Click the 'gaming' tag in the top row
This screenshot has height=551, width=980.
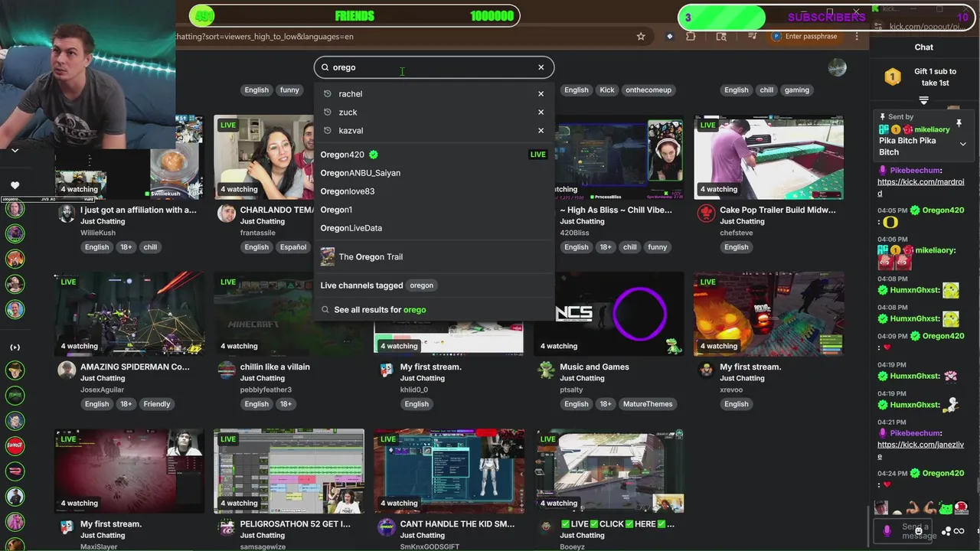coord(796,90)
